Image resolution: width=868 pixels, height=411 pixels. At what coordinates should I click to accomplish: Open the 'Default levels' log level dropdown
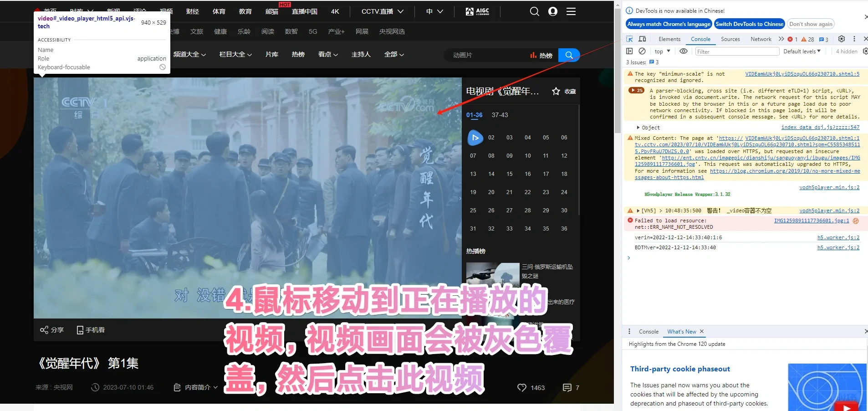click(x=802, y=51)
